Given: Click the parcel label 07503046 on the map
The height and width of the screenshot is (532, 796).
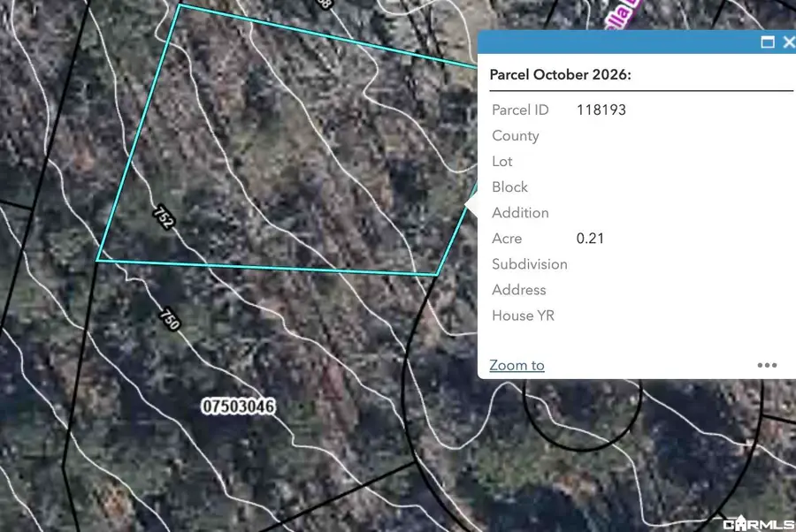Looking at the screenshot, I should [238, 407].
